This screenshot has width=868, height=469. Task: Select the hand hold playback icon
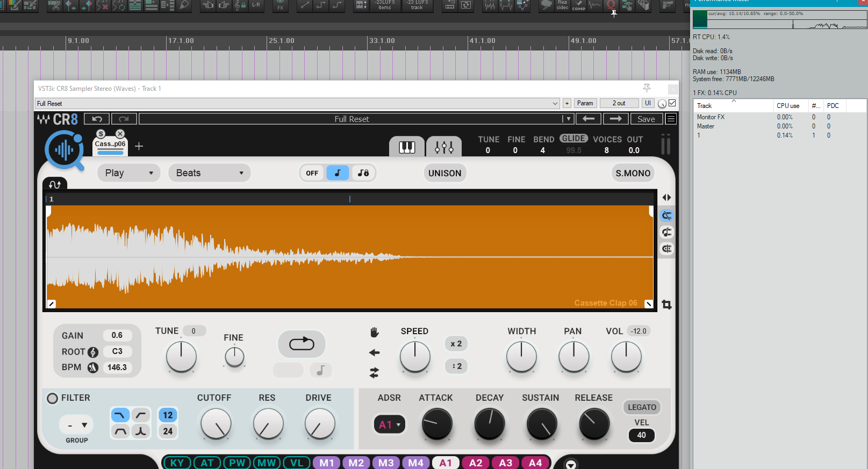(375, 333)
